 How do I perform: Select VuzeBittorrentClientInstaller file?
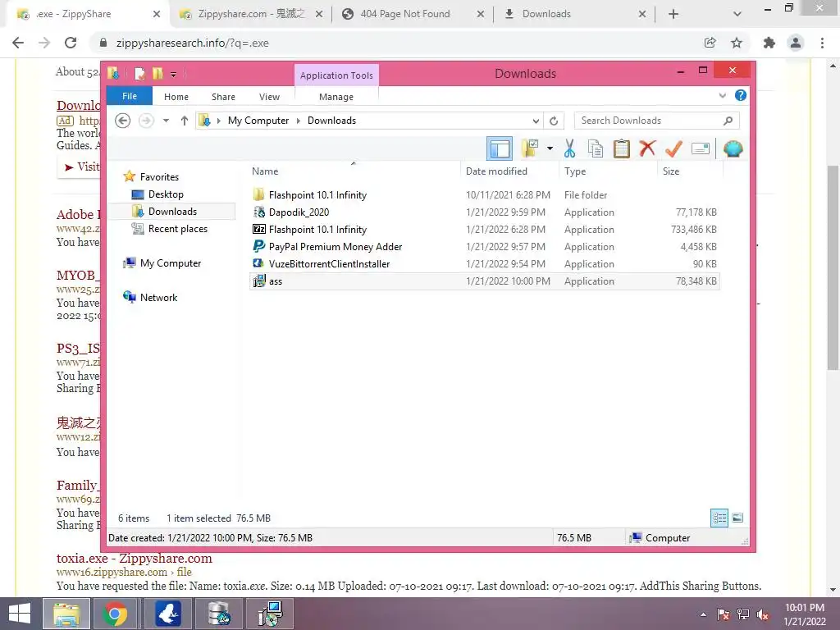pyautogui.click(x=484, y=263)
